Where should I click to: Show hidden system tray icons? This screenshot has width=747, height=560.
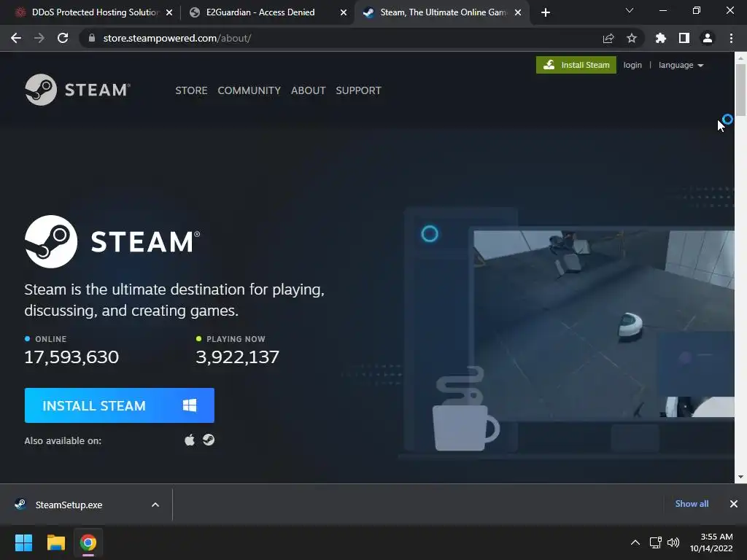tap(635, 542)
